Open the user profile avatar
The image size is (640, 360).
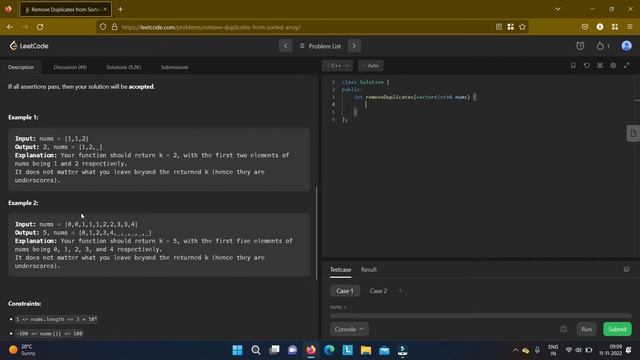pos(627,46)
